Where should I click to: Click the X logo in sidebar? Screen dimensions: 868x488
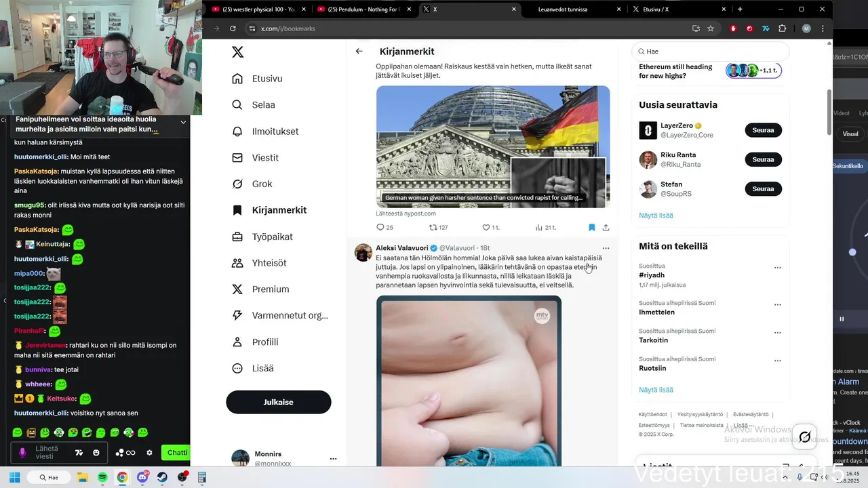click(x=237, y=52)
